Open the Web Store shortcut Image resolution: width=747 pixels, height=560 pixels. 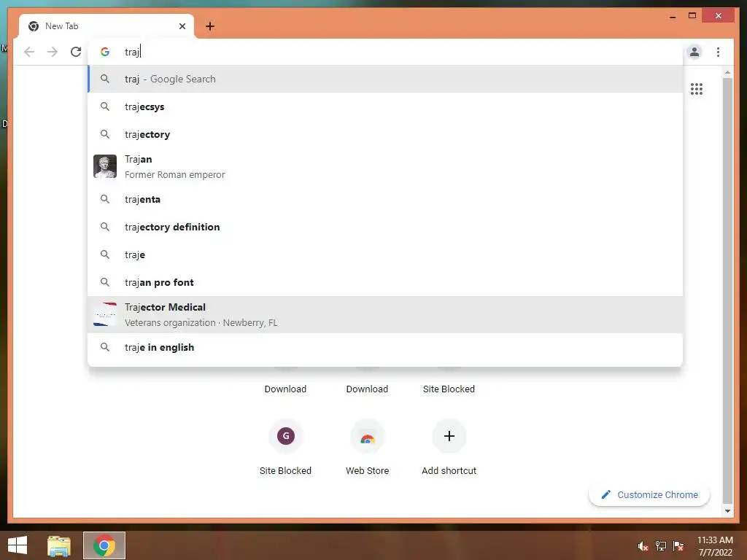pos(368,447)
